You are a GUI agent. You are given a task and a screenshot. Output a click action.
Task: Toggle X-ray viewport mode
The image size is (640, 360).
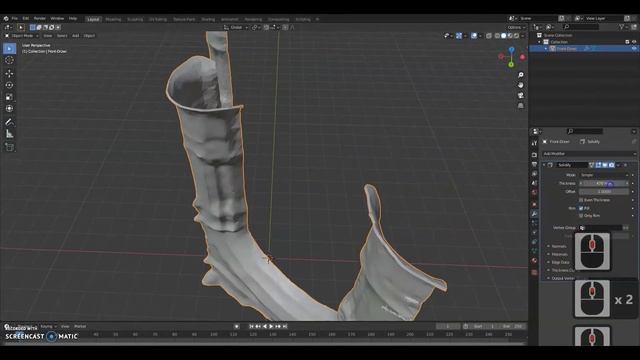pyautogui.click(x=489, y=36)
